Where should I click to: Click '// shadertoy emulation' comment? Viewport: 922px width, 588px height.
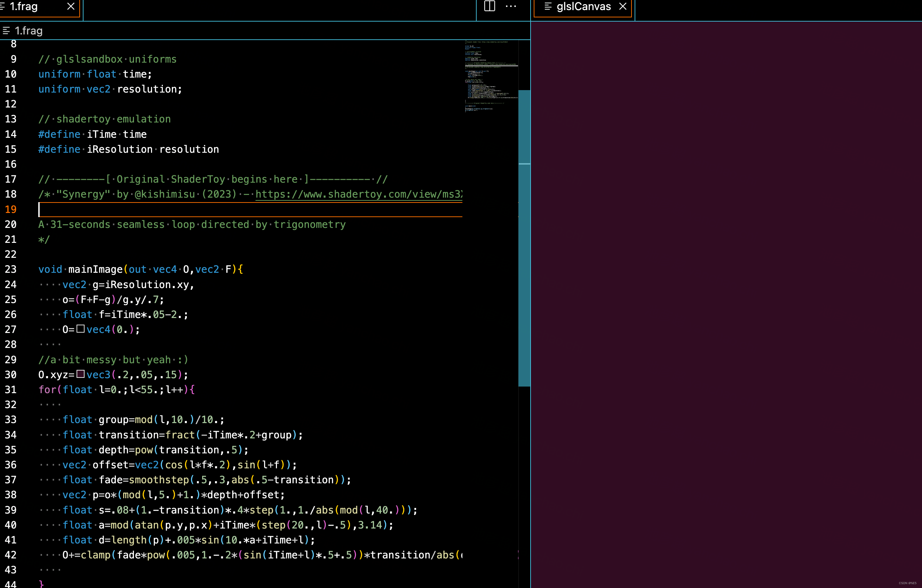(x=104, y=119)
